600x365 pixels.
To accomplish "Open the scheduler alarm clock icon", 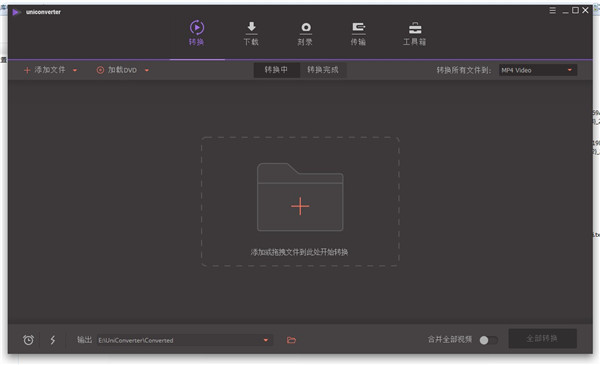I will [x=28, y=340].
